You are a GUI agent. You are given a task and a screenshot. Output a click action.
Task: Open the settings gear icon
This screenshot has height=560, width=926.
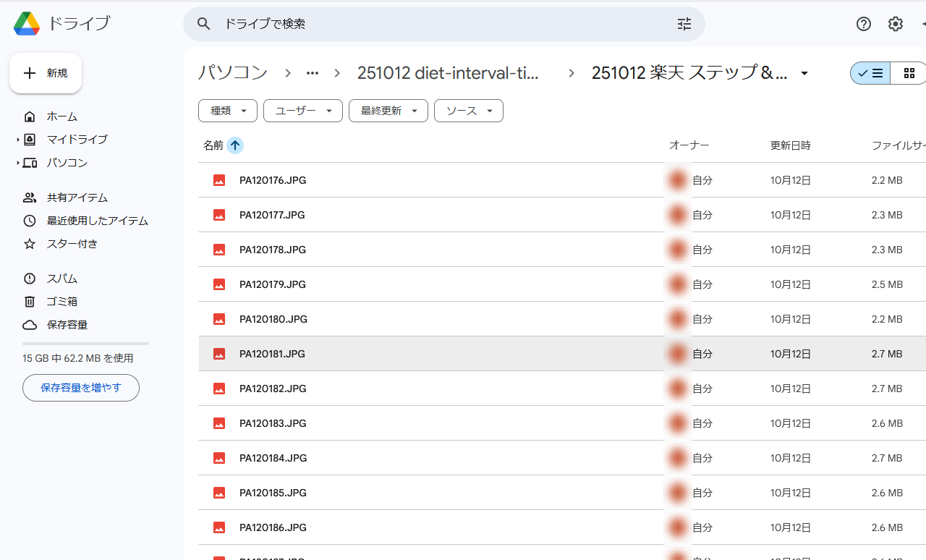896,24
